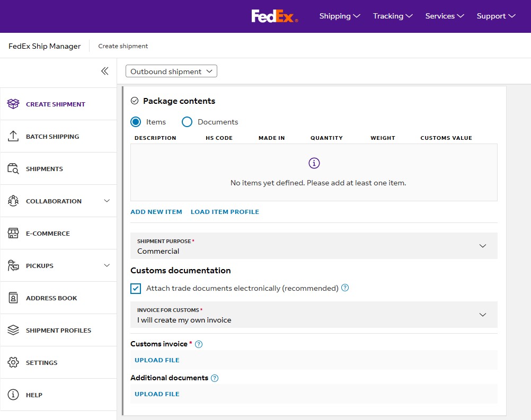
Task: Click the Collaboration people icon
Action: tap(13, 201)
